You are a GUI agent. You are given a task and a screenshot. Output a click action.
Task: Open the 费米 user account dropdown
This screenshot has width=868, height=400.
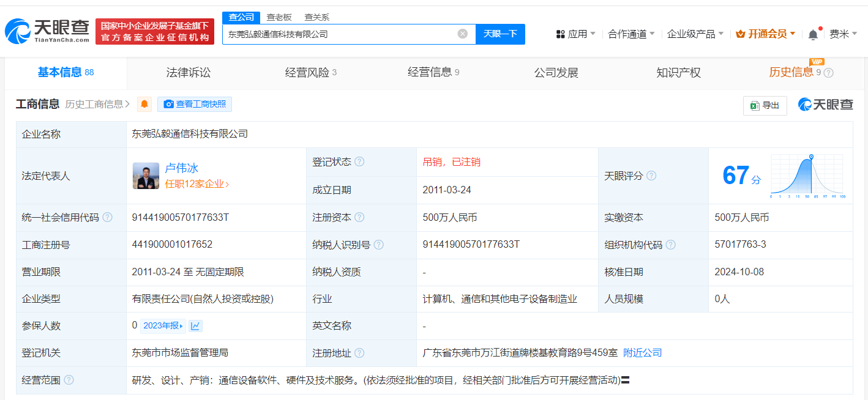[844, 34]
